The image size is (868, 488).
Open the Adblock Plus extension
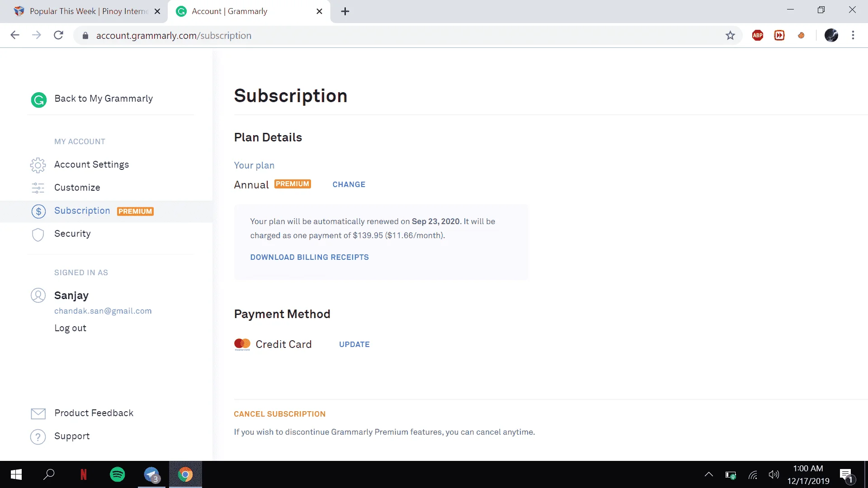point(758,35)
